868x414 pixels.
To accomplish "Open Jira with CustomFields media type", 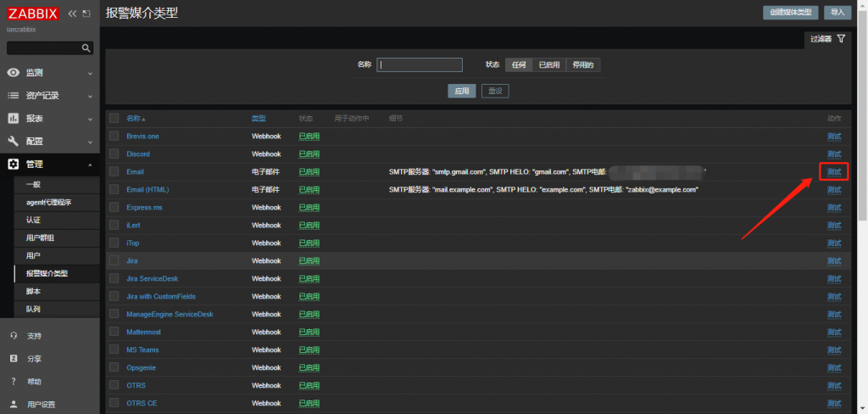I will point(160,297).
